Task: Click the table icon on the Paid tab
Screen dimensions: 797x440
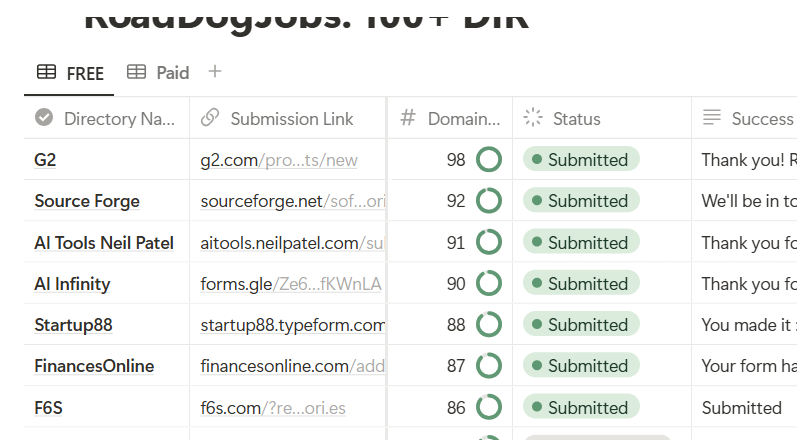Action: click(136, 72)
